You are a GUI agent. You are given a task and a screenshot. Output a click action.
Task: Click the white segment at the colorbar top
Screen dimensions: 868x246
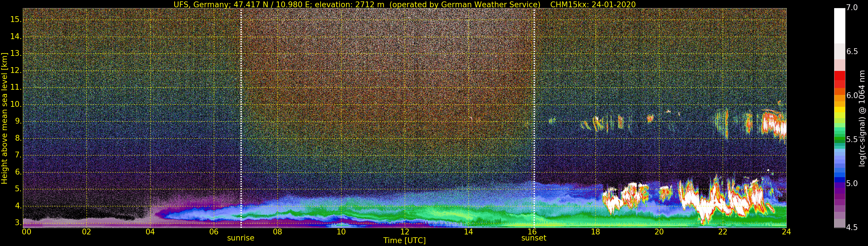point(840,25)
